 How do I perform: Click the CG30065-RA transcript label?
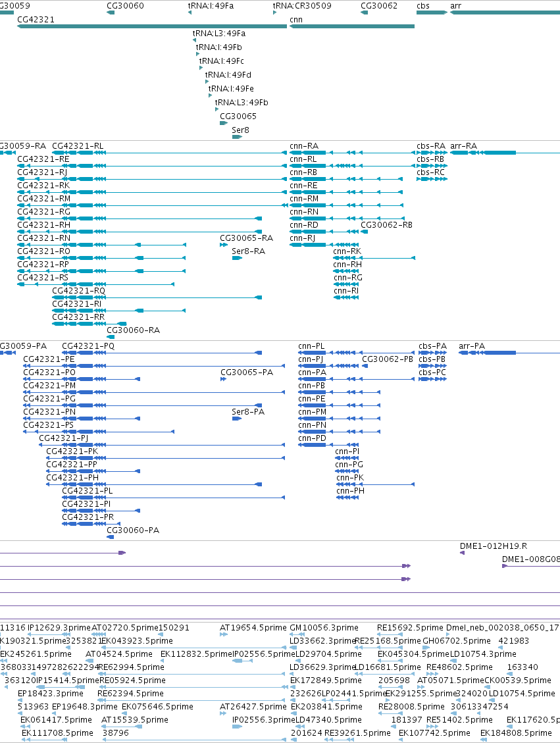(x=246, y=238)
